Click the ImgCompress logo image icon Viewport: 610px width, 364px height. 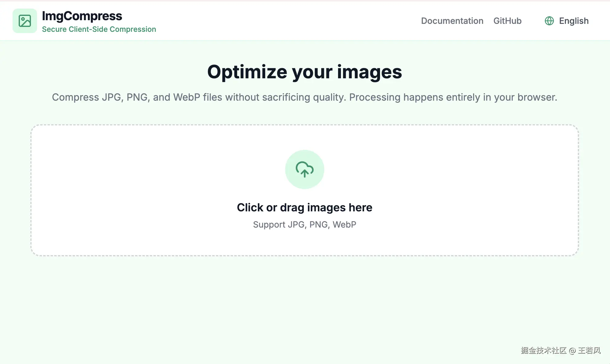click(25, 21)
